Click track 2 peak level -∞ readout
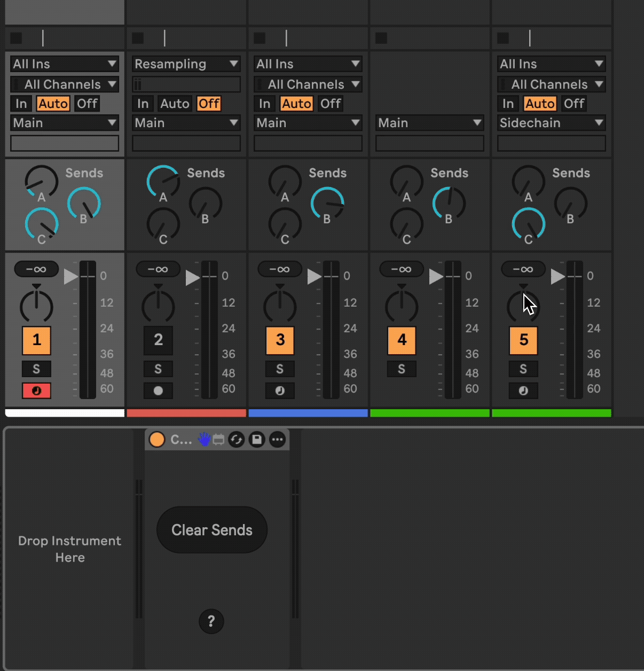Image resolution: width=644 pixels, height=671 pixels. pyautogui.click(x=158, y=269)
